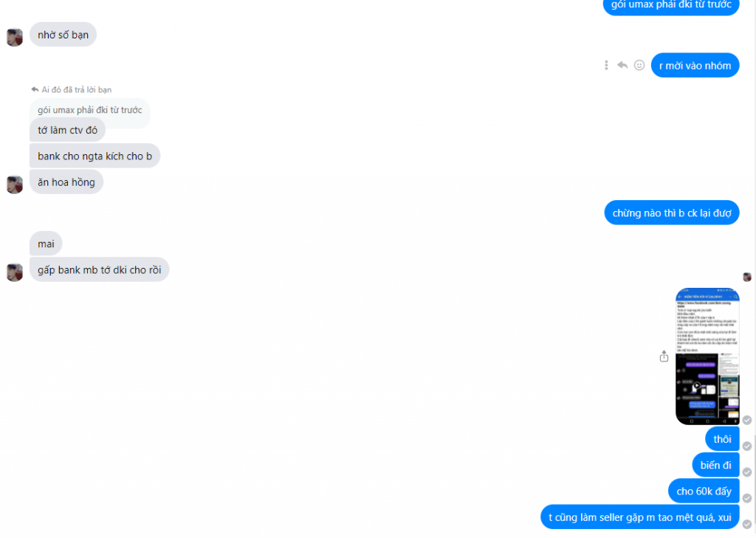Select the 't cũng làm seller' message bubble
Viewport: 756px width, 538px height.
[x=640, y=517]
